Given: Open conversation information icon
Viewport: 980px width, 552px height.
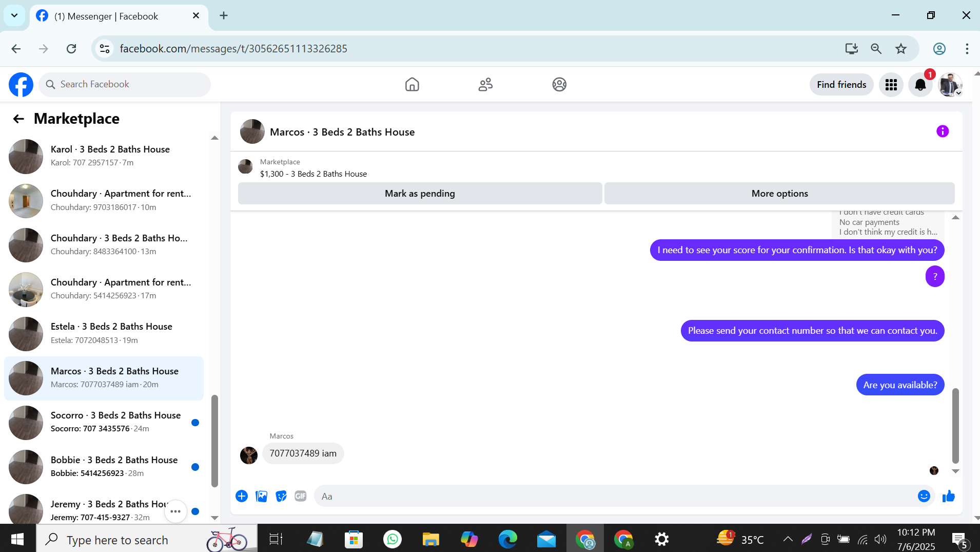Looking at the screenshot, I should 943,131.
